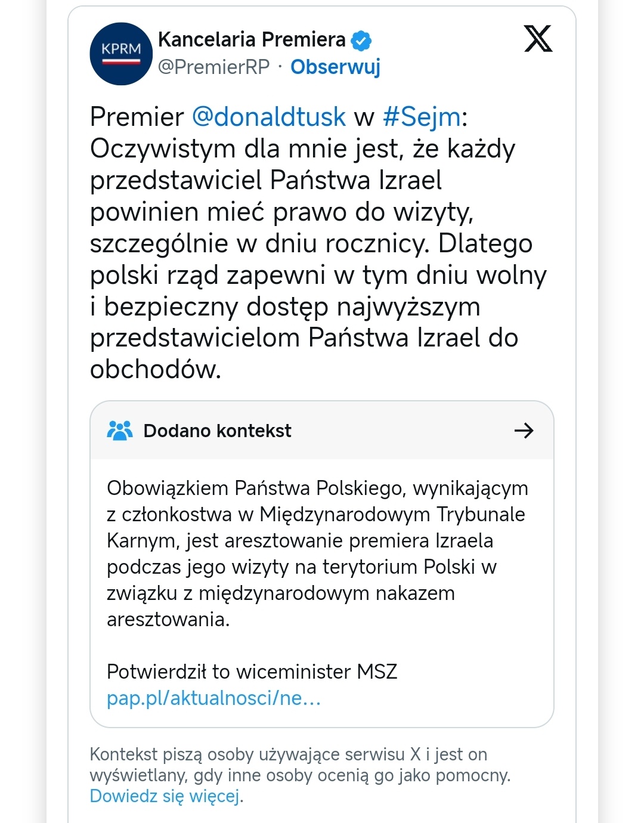
Task: Open the @donaldtusk mention
Action: (268, 117)
